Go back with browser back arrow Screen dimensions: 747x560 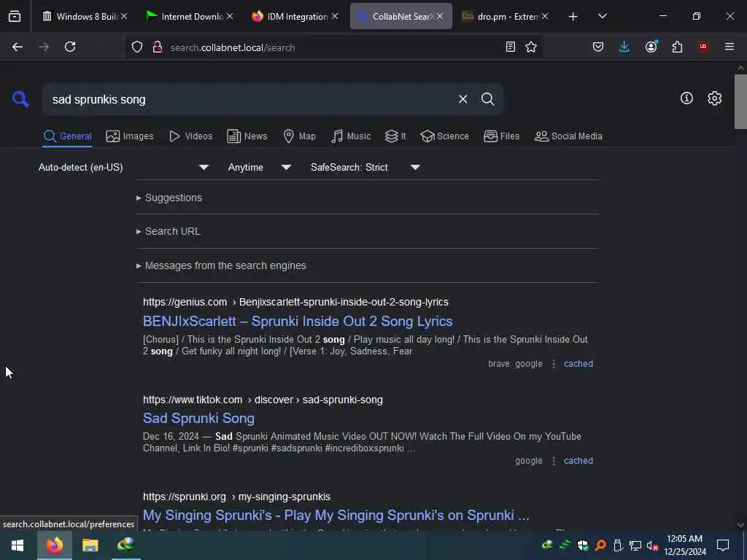click(x=18, y=47)
